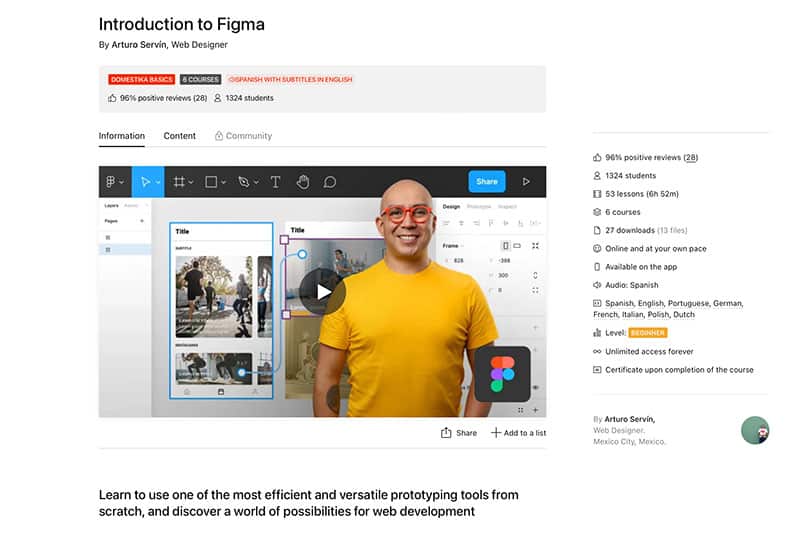
Task: Open reviews count (28) in sidebar
Action: (691, 157)
